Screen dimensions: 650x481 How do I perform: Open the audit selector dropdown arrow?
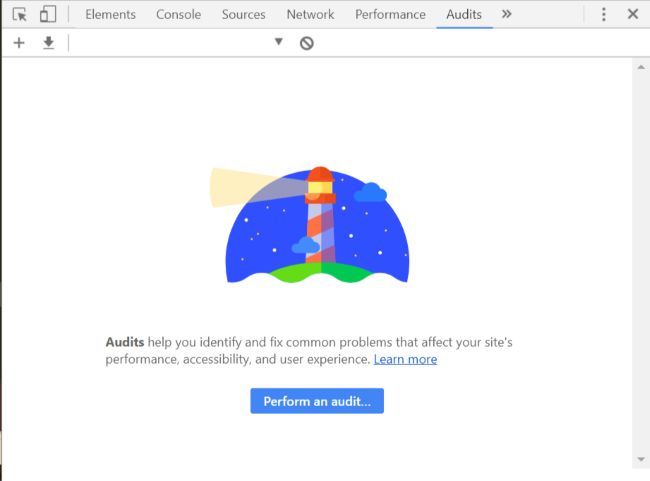click(279, 41)
